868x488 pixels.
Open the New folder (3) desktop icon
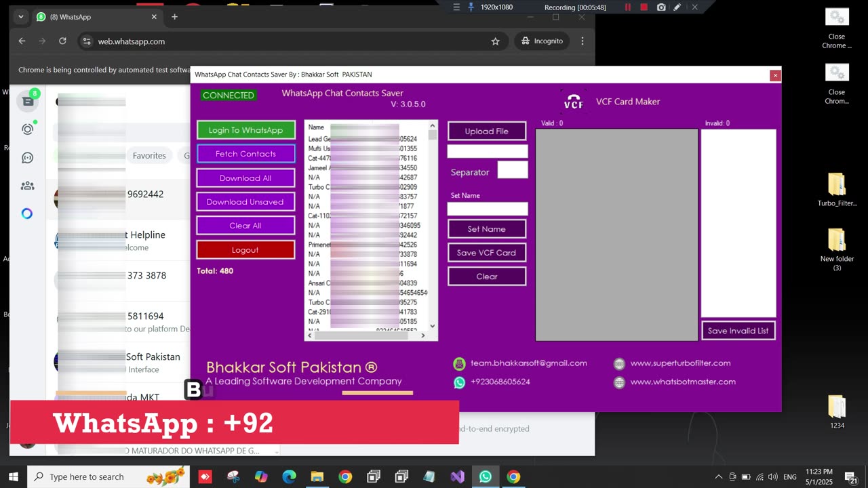click(x=837, y=249)
